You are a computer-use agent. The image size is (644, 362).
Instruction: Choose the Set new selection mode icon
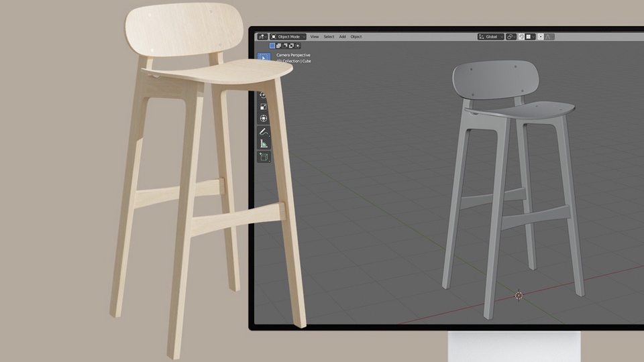[272, 46]
